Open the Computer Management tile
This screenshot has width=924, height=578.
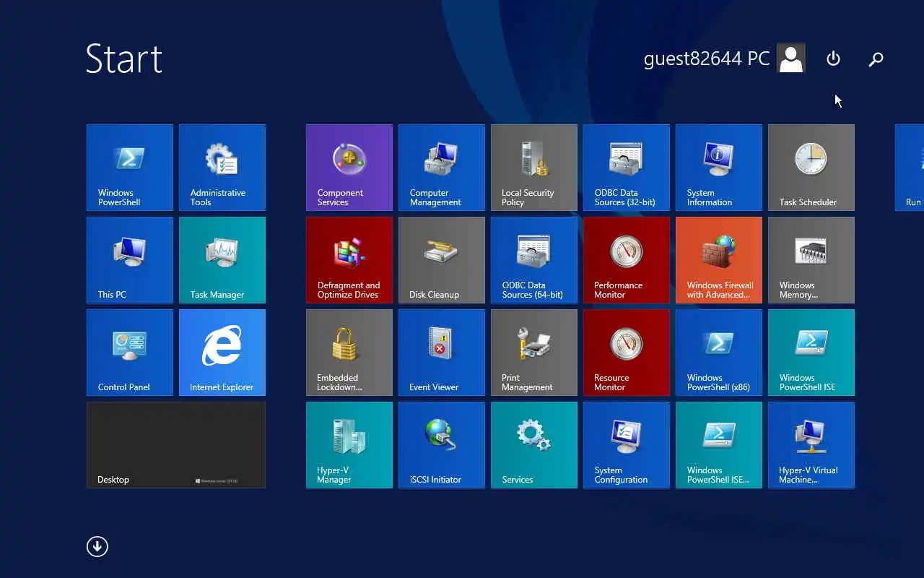(x=442, y=168)
